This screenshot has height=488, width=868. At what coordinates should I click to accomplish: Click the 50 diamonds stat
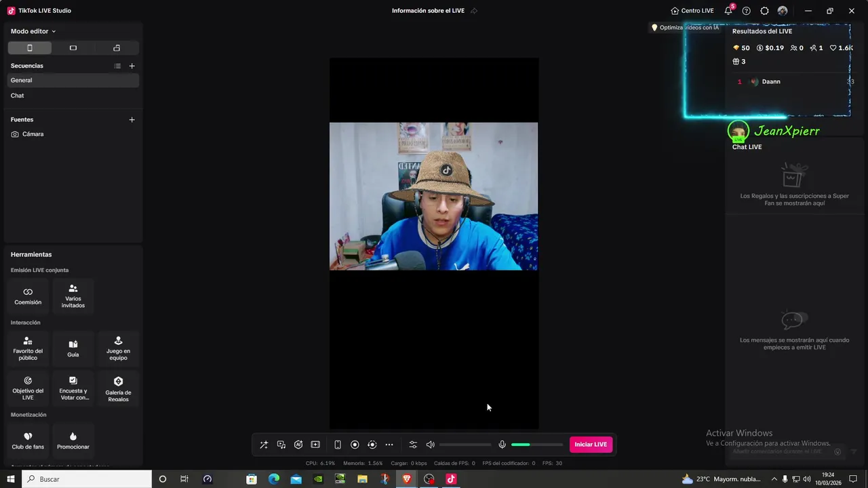click(x=741, y=48)
